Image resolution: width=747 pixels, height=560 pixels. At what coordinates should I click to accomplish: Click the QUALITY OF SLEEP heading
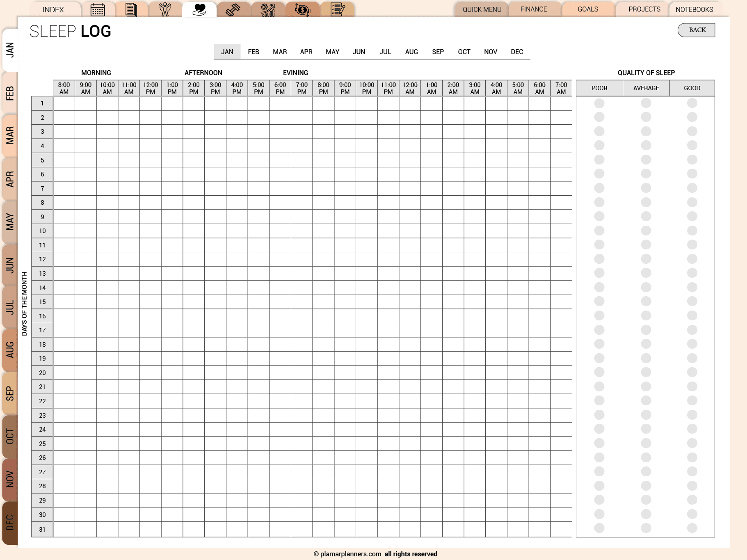(646, 73)
